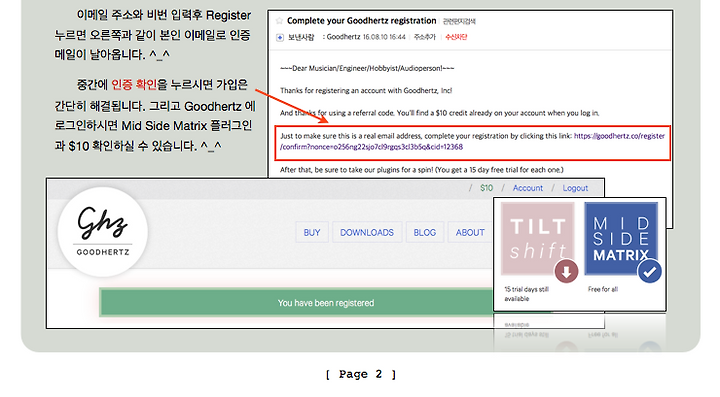The height and width of the screenshot is (397, 720).
Task: Click the email subject Complete your Goodhertz registration
Action: (x=361, y=21)
